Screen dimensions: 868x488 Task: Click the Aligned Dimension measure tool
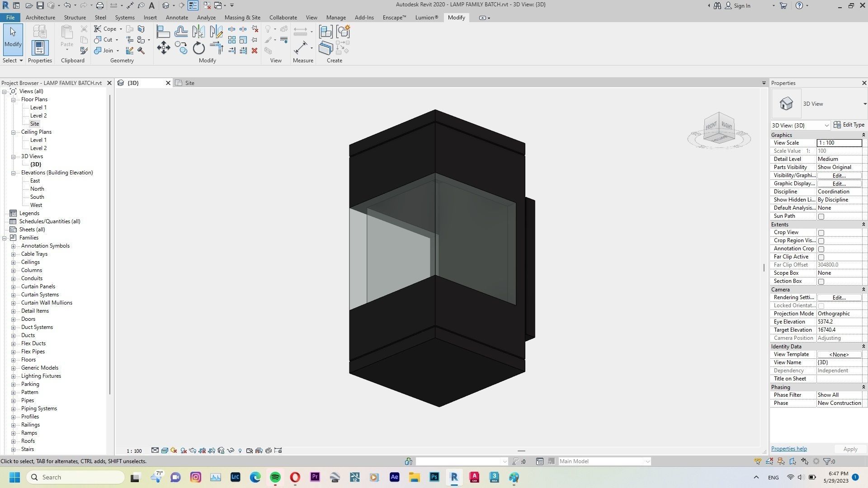pyautogui.click(x=300, y=48)
